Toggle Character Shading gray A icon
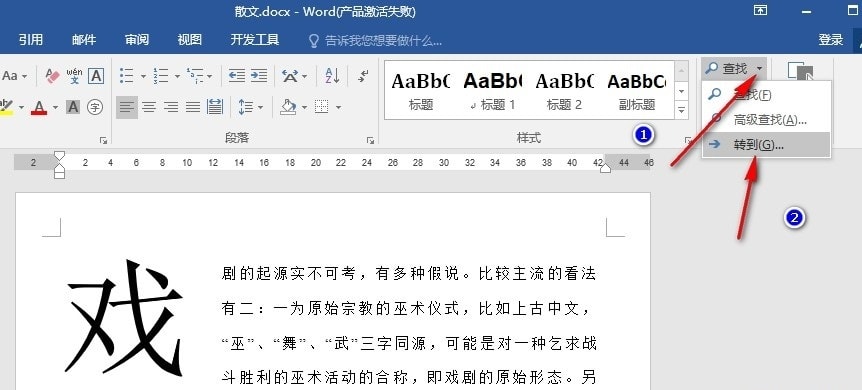This screenshot has height=390, width=862. [x=73, y=107]
